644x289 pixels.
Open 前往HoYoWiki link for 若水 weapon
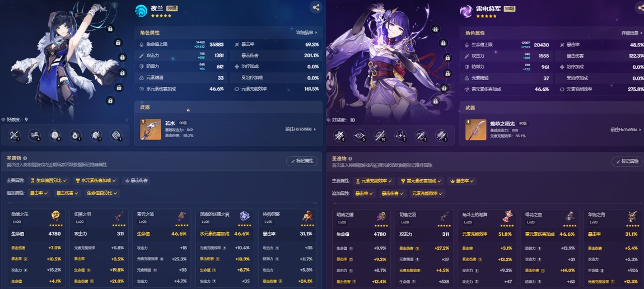(x=300, y=129)
